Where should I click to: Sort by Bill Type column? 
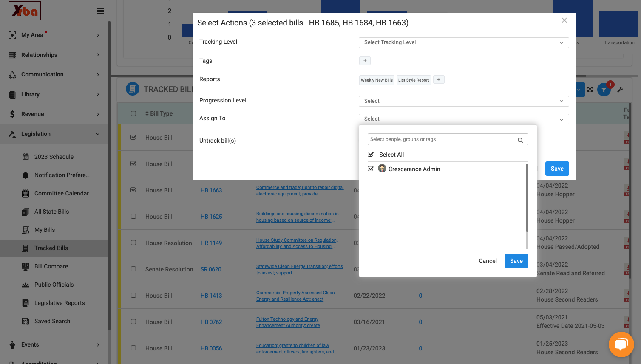159,113
